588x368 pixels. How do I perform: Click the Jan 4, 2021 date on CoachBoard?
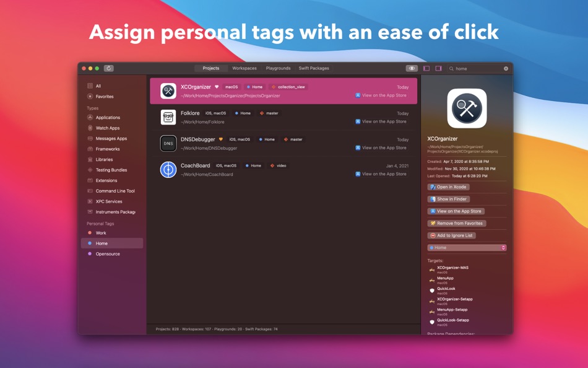(397, 165)
